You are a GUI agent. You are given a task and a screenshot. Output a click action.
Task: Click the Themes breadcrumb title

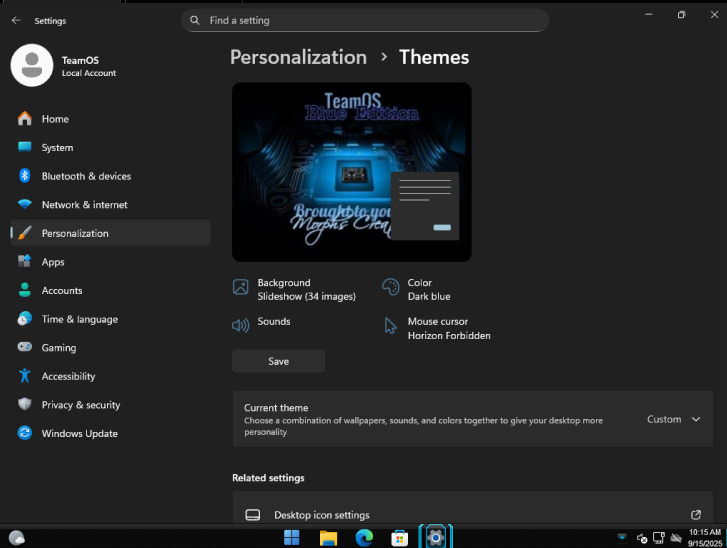(434, 57)
